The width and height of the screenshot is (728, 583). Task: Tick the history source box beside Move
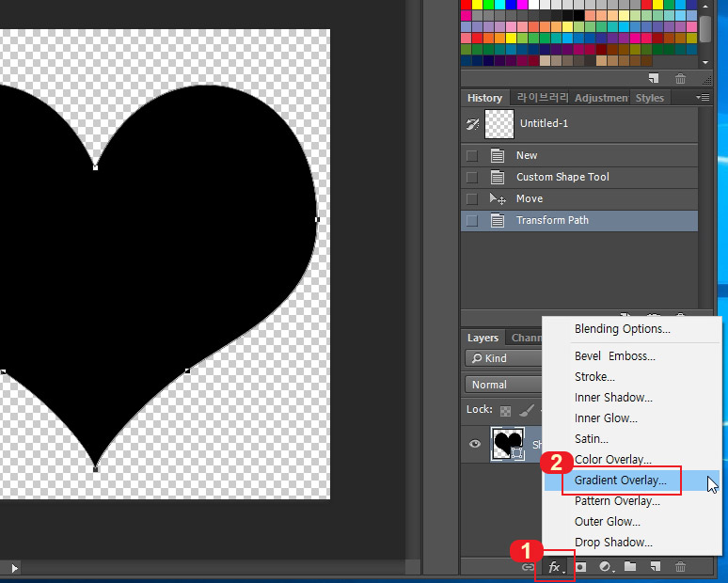tap(472, 199)
